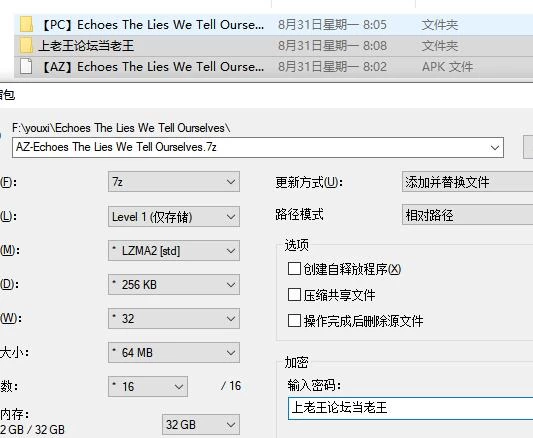Open the 256 KB dictionary size dropdown

point(174,284)
